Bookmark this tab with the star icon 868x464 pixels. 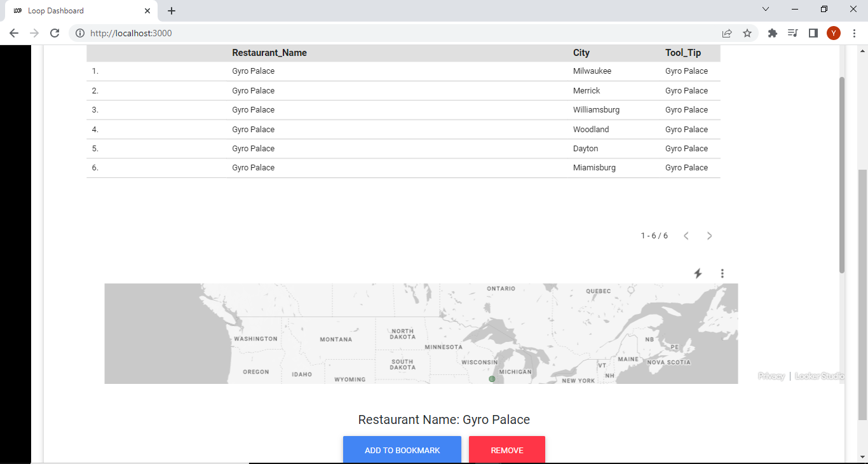[x=747, y=33]
